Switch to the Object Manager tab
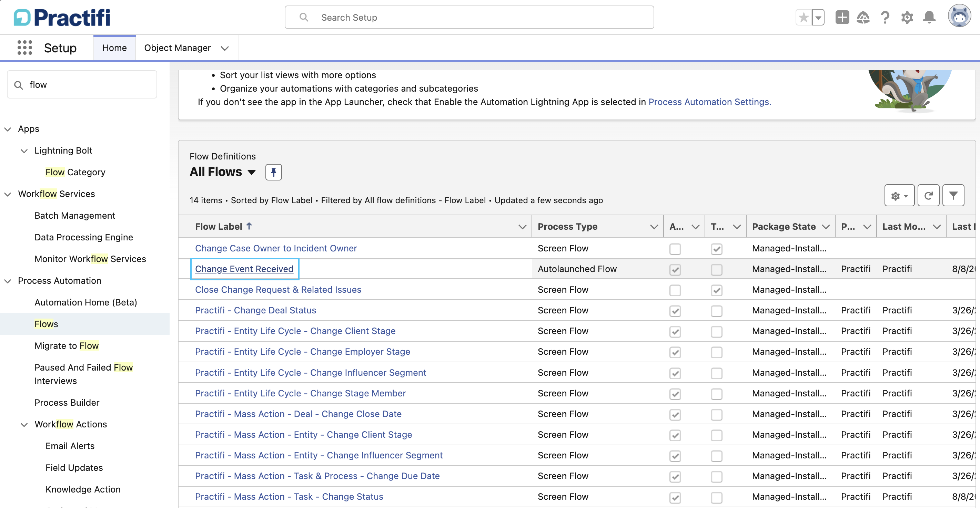Viewport: 980px width, 508px height. pyautogui.click(x=177, y=48)
